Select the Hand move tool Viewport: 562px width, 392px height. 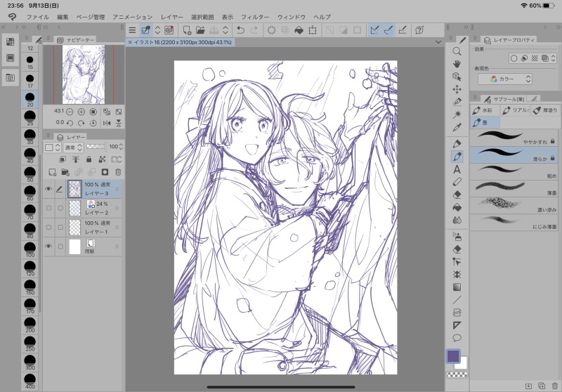click(457, 64)
